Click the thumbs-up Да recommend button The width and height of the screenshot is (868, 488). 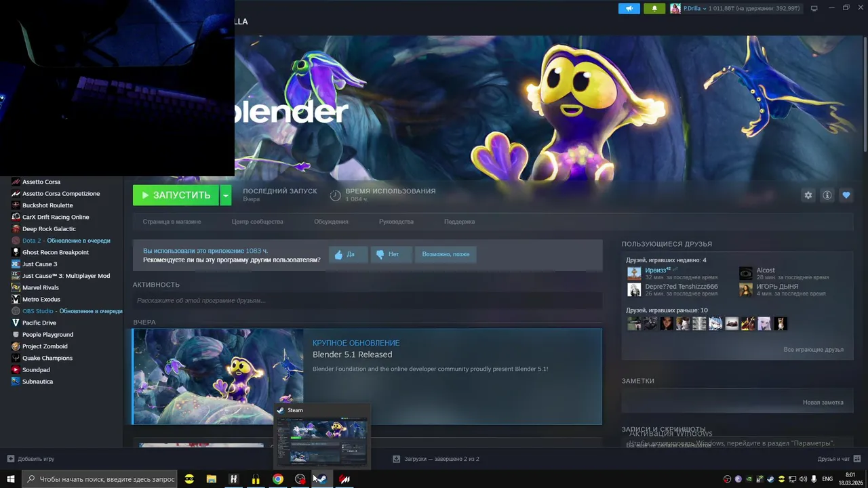tap(349, 254)
